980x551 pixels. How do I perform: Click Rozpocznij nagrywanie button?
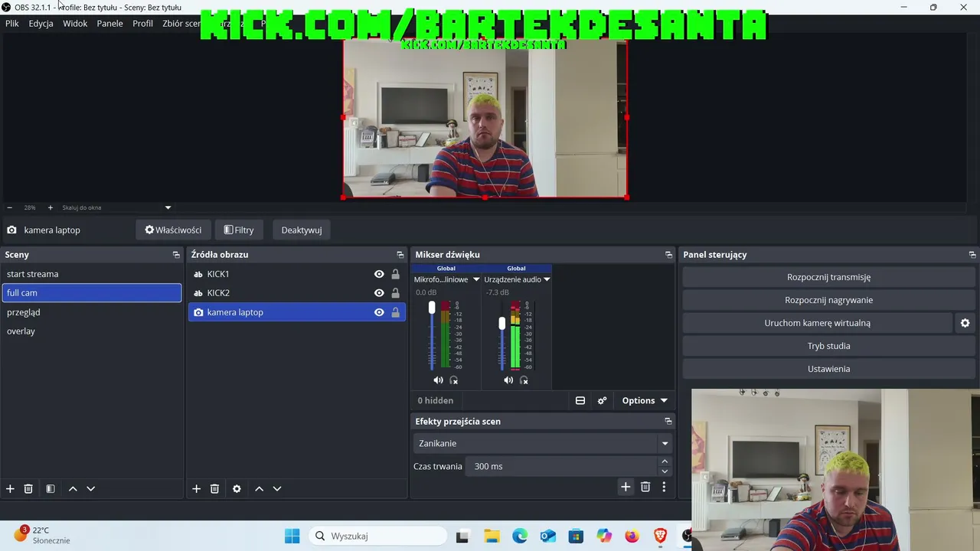(829, 300)
